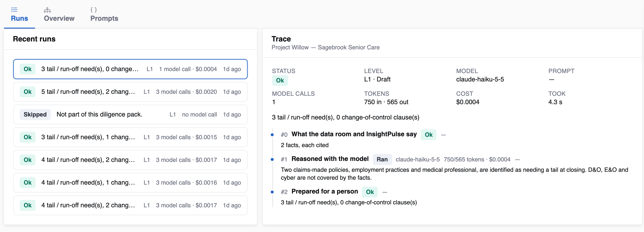Screen dimensions: 644x232
Task: Click the timeline dot for step #0
Action: (x=272, y=135)
